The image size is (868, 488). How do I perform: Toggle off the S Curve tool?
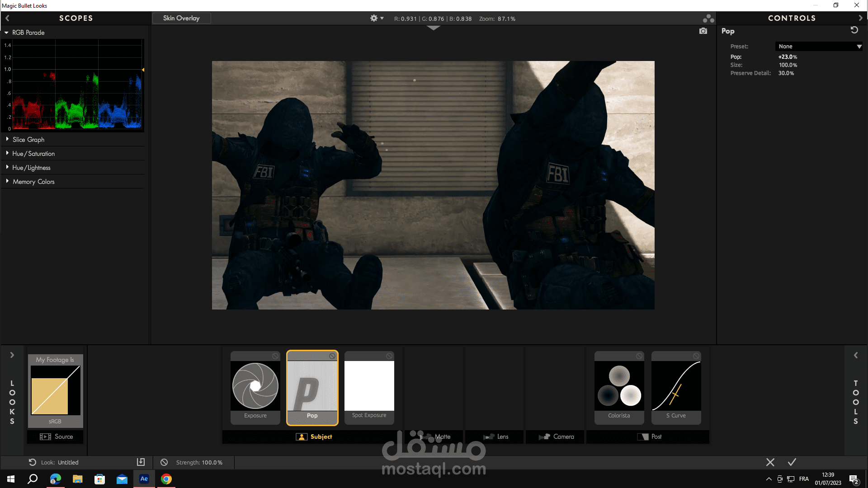tap(696, 356)
